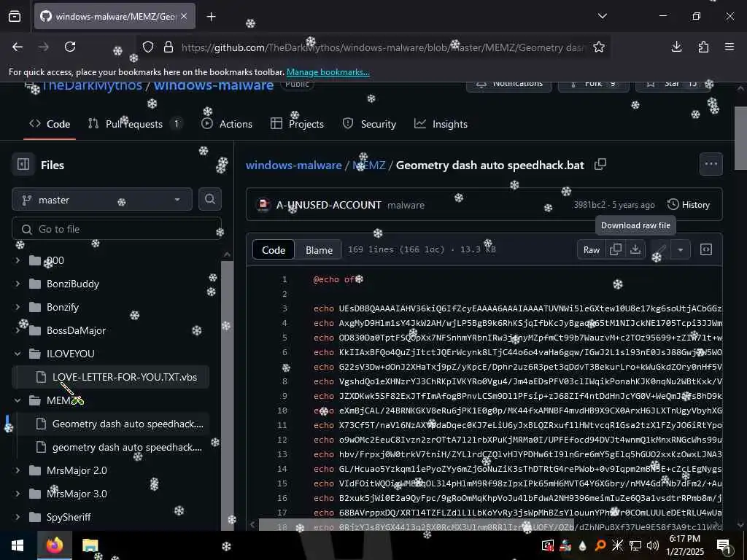The height and width of the screenshot is (560, 747).
Task: Open the Projects tab
Action: coord(298,124)
